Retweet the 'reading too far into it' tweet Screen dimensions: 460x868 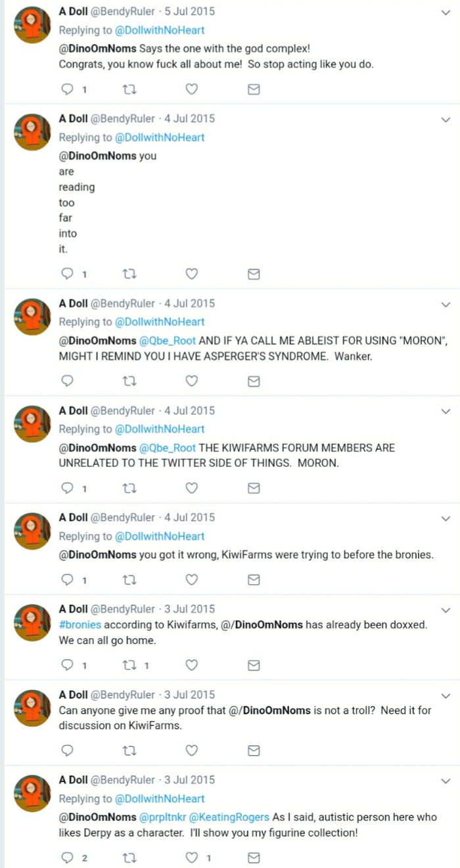(129, 274)
